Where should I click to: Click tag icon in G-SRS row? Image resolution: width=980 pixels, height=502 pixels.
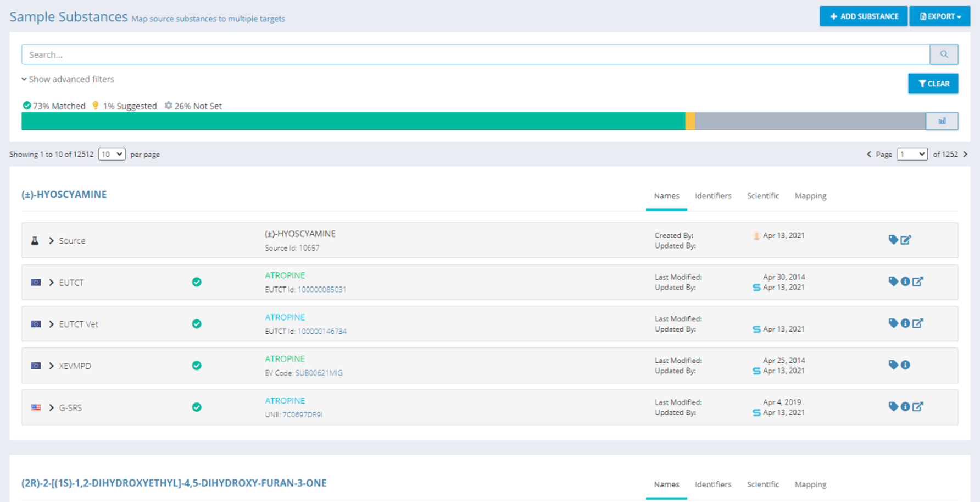[x=893, y=407]
